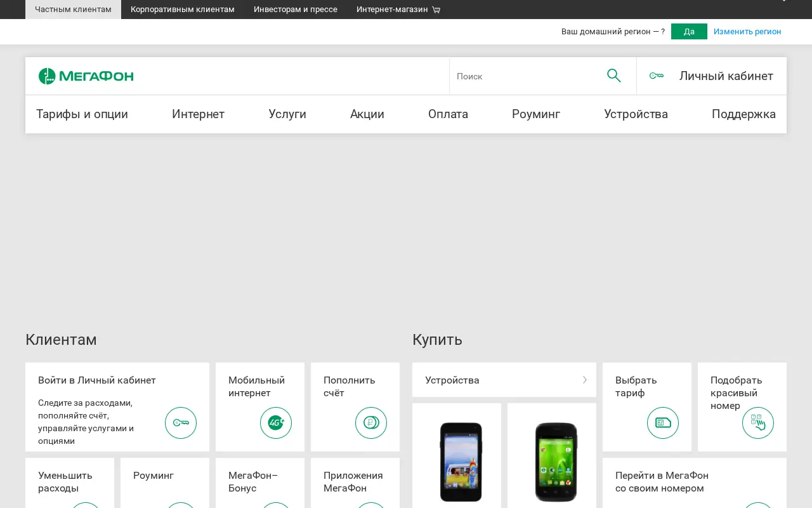The width and height of the screenshot is (812, 508).
Task: Open the Уменьшить расходы card
Action: [70, 483]
